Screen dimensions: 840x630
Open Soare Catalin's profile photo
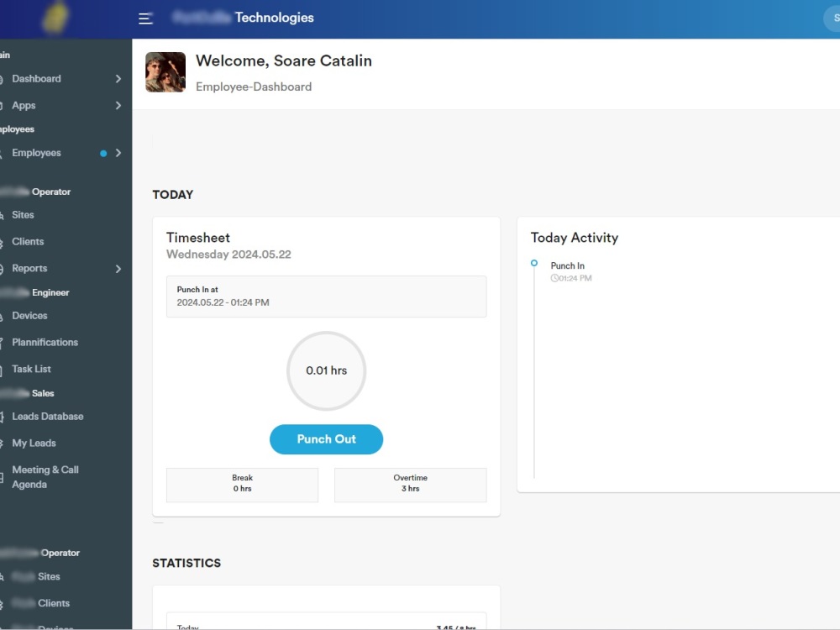click(x=165, y=72)
